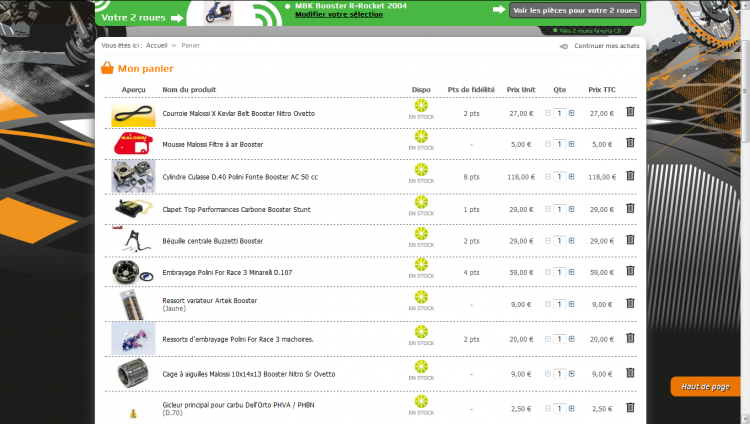Remove Ressort variateur Artek Booster item

(630, 303)
